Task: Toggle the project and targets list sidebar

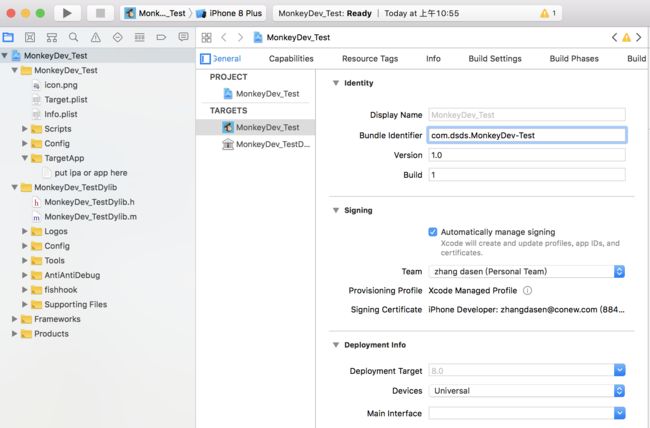Action: point(205,59)
